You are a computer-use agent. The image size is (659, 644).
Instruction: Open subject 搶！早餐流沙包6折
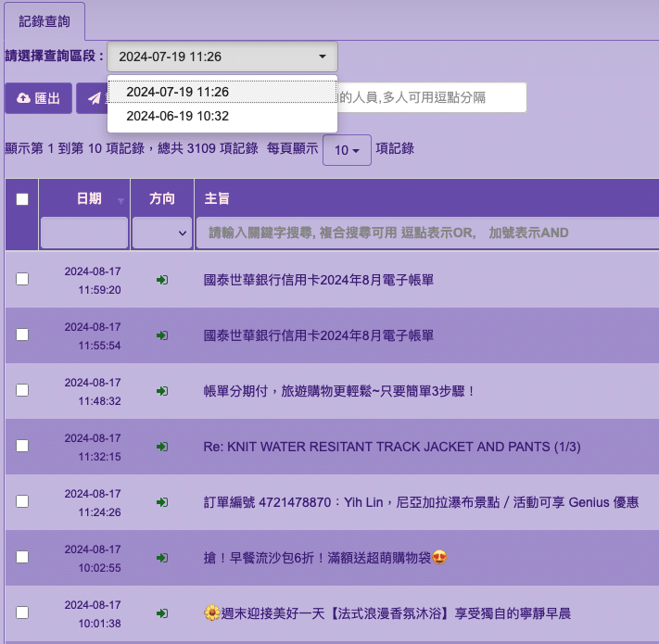coord(325,558)
